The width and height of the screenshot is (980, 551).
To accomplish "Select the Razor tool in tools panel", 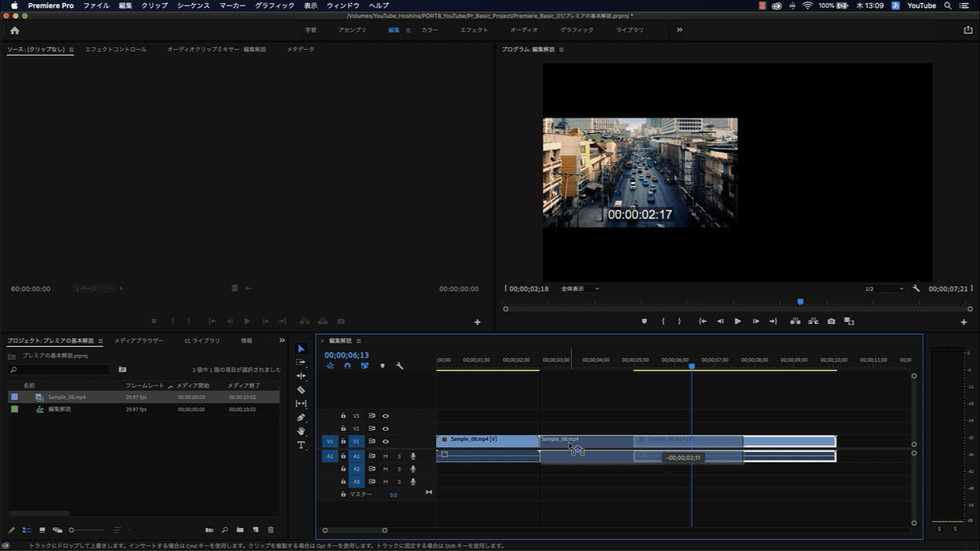I will point(301,390).
